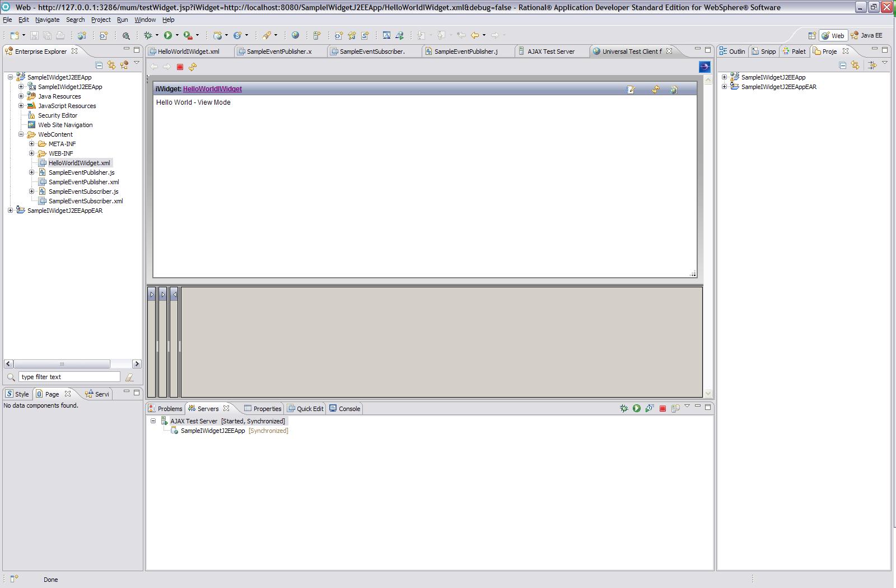Viewport: 896px width, 588px height.
Task: Collapse the WebContent folder
Action: [x=22, y=134]
